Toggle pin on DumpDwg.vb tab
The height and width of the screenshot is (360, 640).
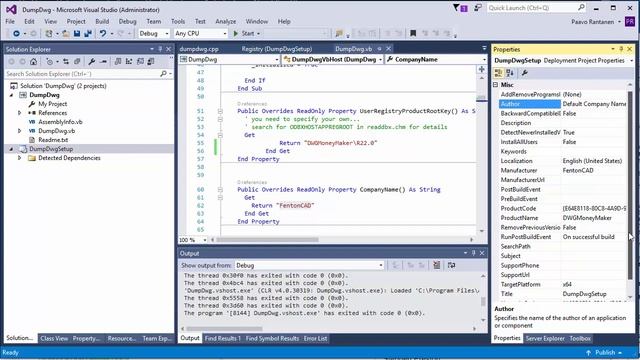[x=379, y=49]
